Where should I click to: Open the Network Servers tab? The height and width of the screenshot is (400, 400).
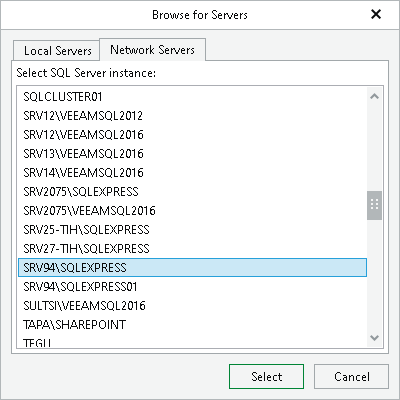tap(152, 50)
